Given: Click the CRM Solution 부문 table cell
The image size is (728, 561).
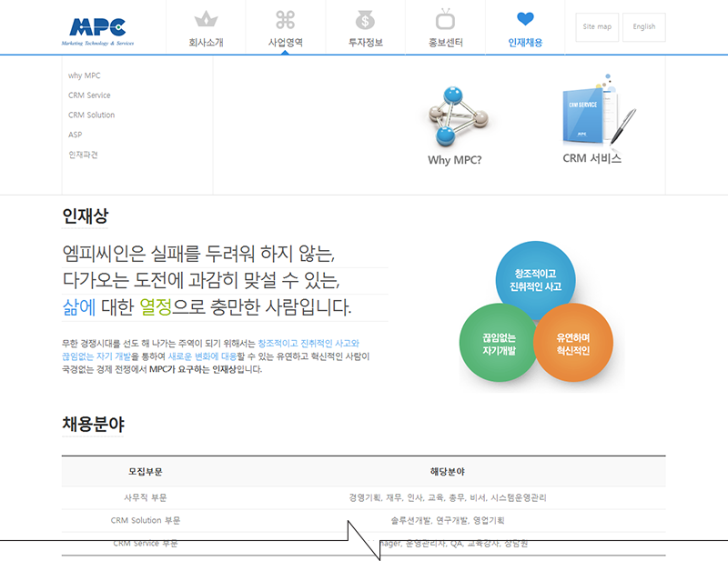Looking at the screenshot, I should click(146, 521).
